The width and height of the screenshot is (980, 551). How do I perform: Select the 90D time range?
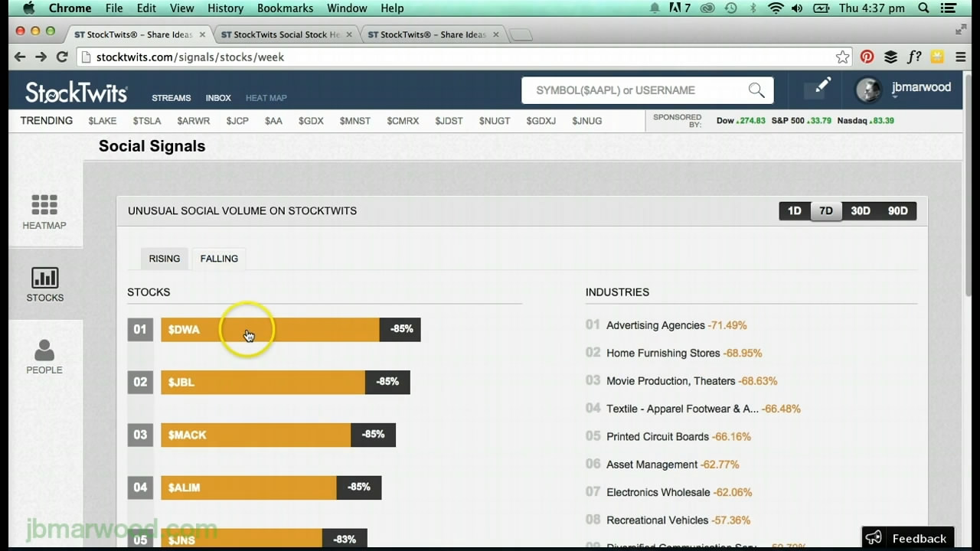pyautogui.click(x=897, y=211)
